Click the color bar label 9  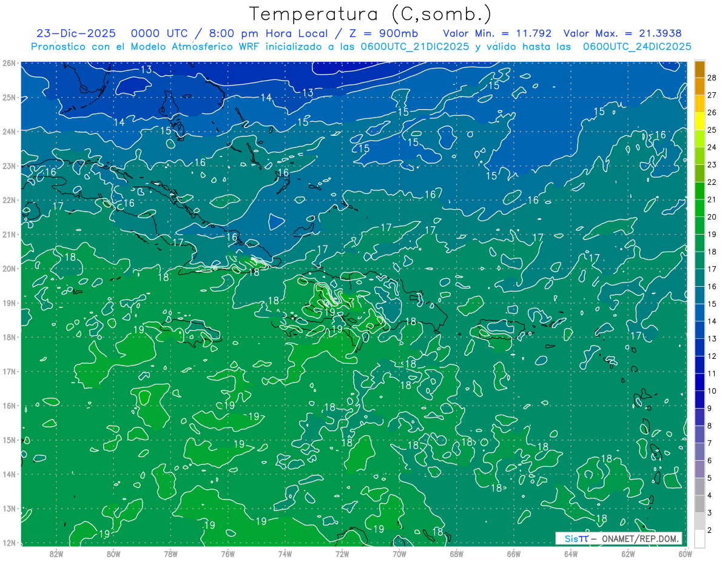(x=709, y=409)
